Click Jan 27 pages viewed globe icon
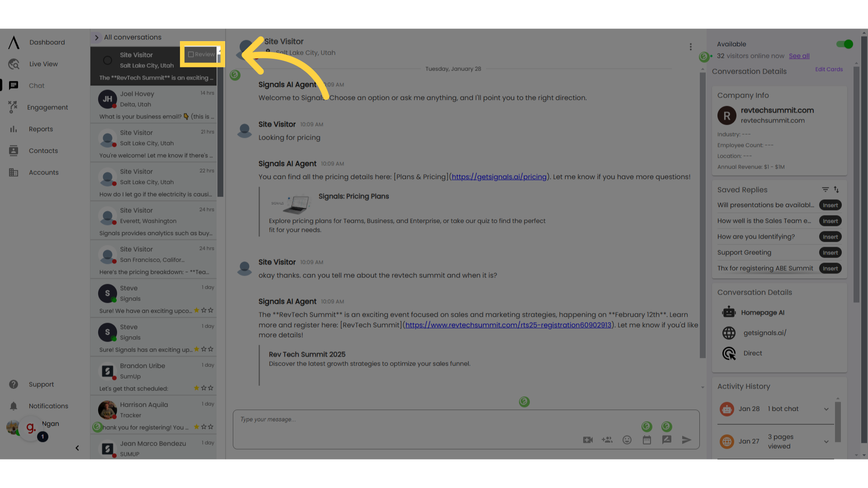 point(727,441)
